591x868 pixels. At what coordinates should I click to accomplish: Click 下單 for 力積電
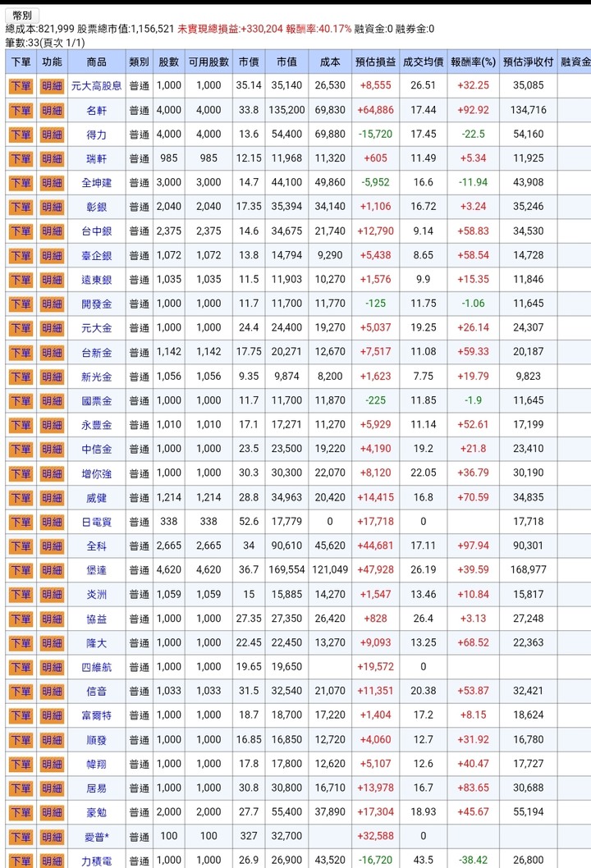21,861
